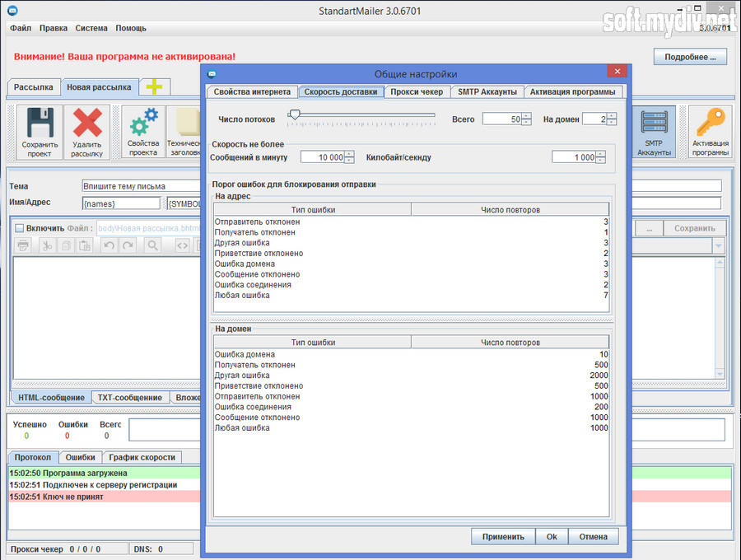Select the Скорость доставки tab
Viewport: 741px width, 560px height.
341,91
